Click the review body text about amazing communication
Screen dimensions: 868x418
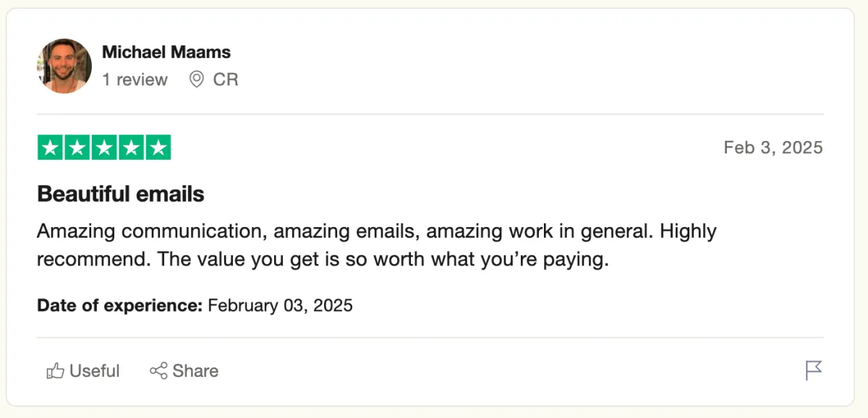[x=377, y=245]
